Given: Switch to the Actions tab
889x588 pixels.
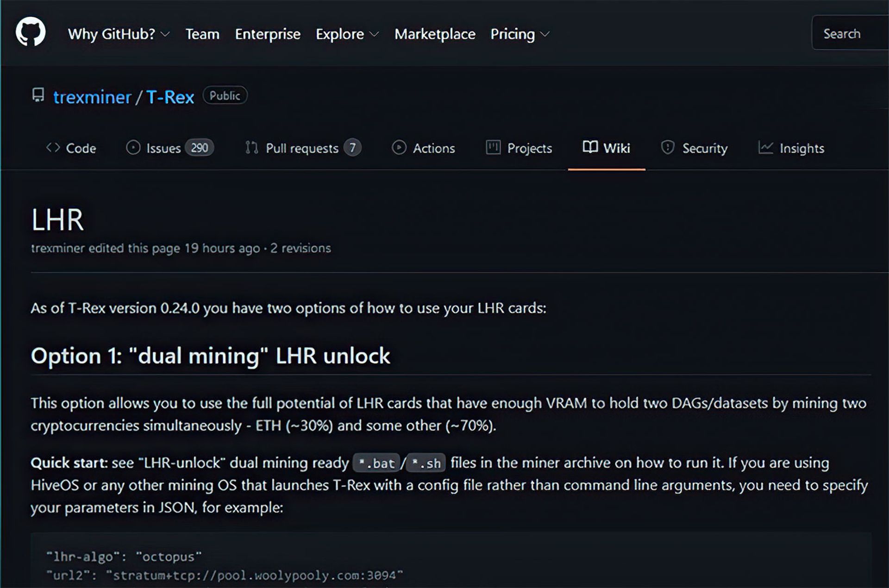Looking at the screenshot, I should click(423, 148).
